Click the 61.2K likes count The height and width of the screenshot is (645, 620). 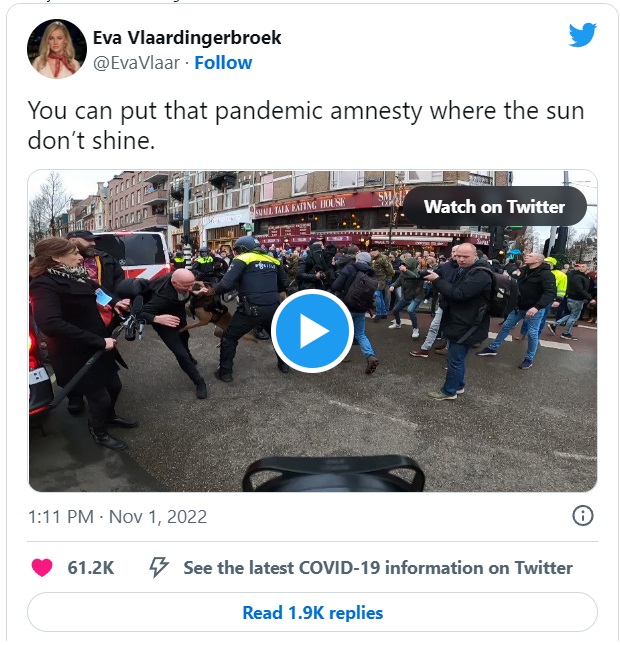pos(91,568)
